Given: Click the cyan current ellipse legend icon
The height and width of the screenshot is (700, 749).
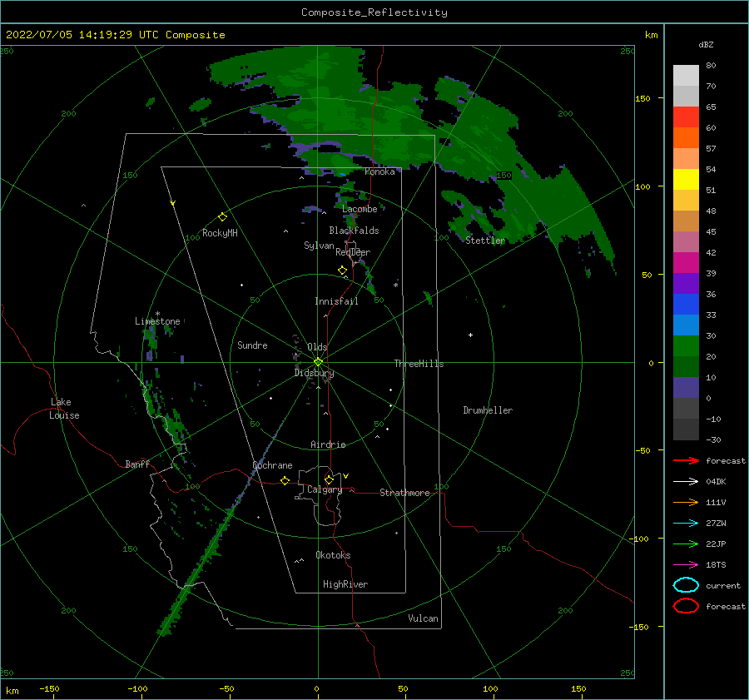Looking at the screenshot, I should [686, 585].
